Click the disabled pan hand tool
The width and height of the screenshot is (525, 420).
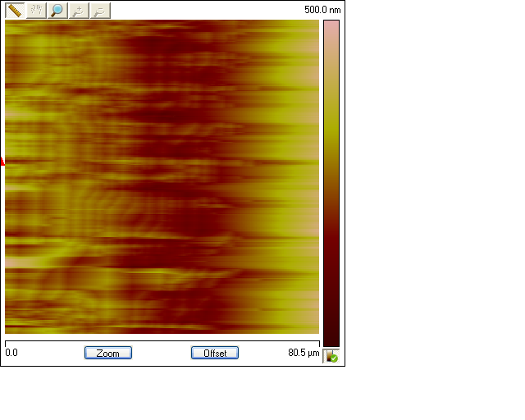click(36, 11)
